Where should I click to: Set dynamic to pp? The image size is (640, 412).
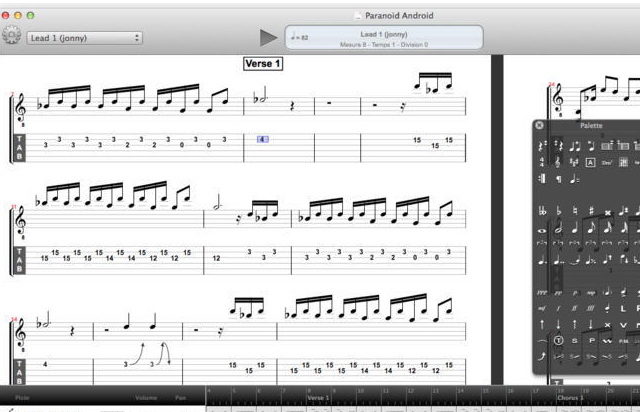[558, 293]
